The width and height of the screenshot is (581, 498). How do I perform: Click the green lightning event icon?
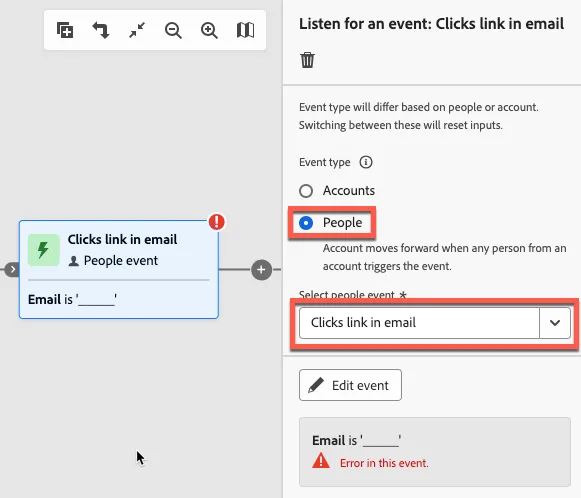(44, 250)
